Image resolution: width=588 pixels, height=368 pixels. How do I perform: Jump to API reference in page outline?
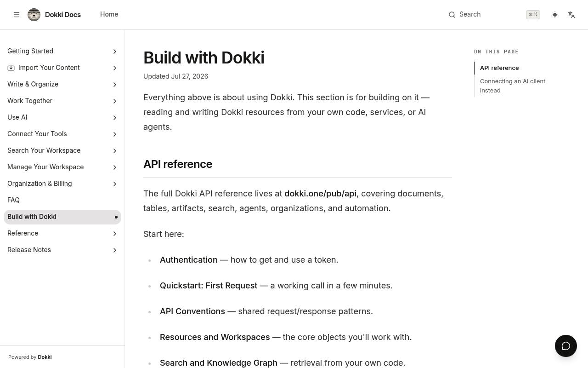[x=499, y=68]
